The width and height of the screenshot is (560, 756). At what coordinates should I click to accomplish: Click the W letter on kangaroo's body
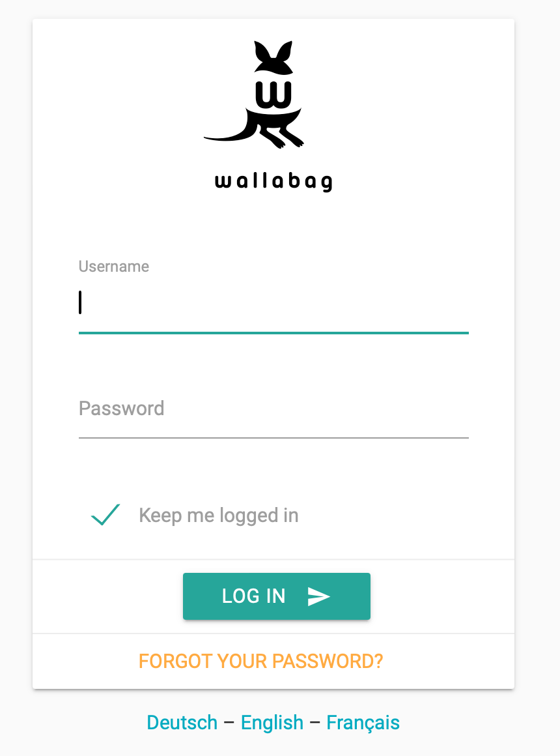pyautogui.click(x=273, y=94)
